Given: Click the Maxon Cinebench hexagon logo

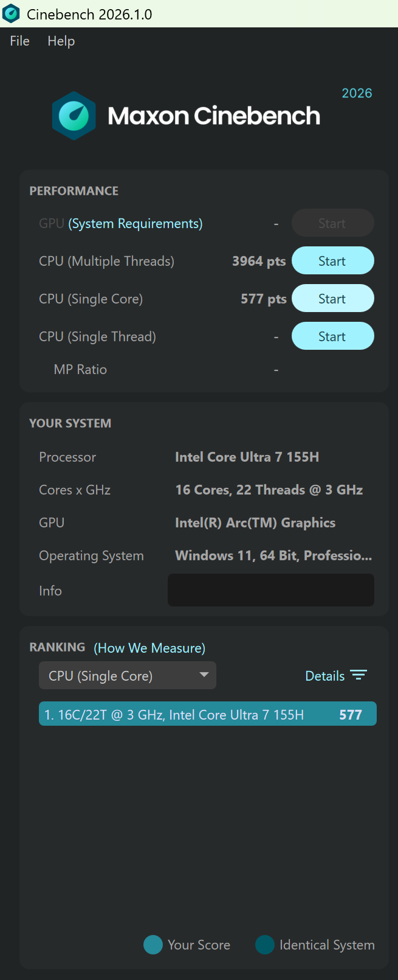Looking at the screenshot, I should 74,116.
